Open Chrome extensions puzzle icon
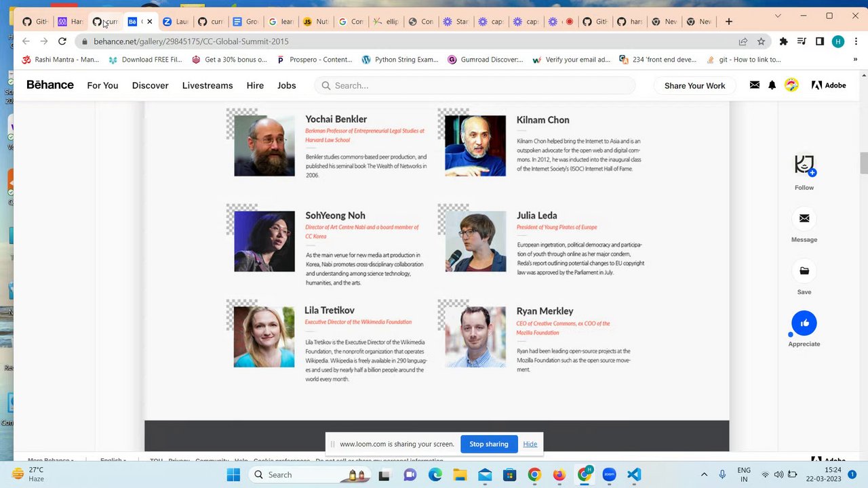 pos(784,41)
